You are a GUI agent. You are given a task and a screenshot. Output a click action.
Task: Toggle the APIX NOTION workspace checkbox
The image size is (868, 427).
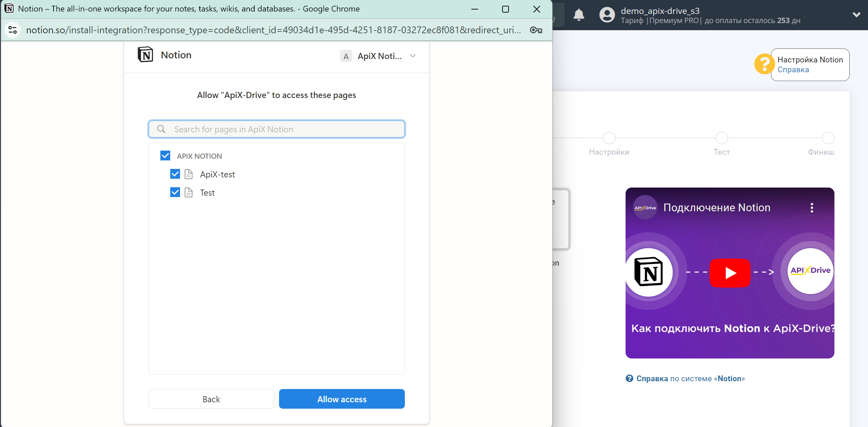coord(165,156)
